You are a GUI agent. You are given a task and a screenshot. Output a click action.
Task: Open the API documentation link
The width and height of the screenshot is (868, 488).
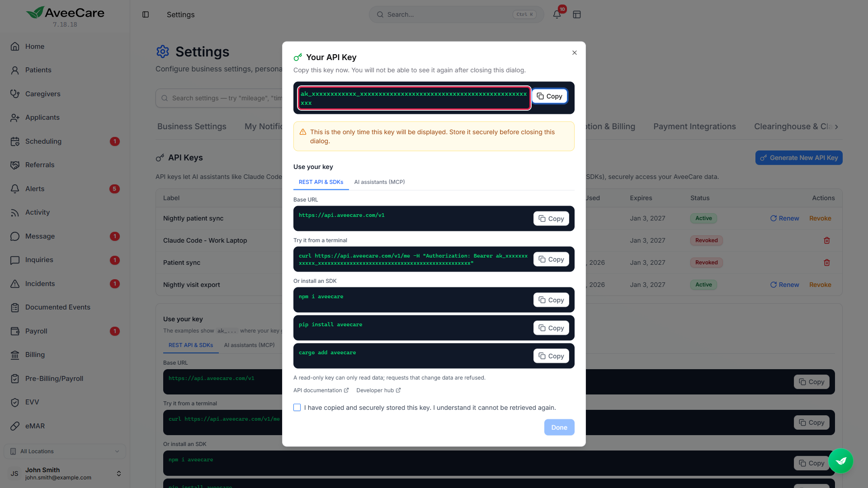[x=321, y=390]
